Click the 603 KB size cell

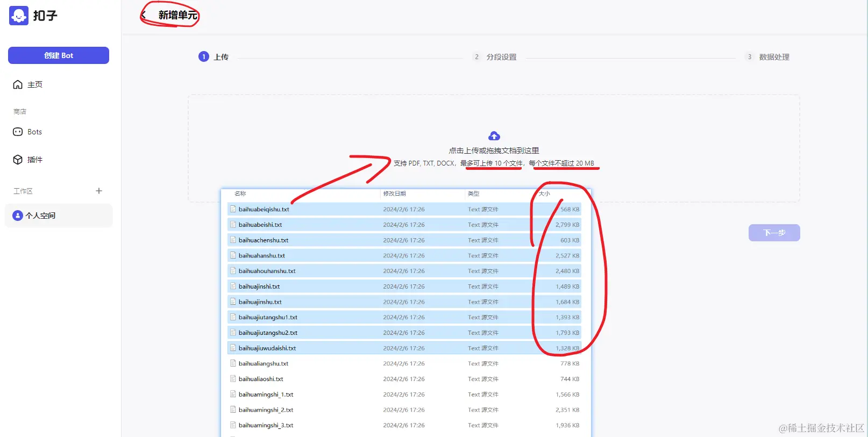coord(570,240)
